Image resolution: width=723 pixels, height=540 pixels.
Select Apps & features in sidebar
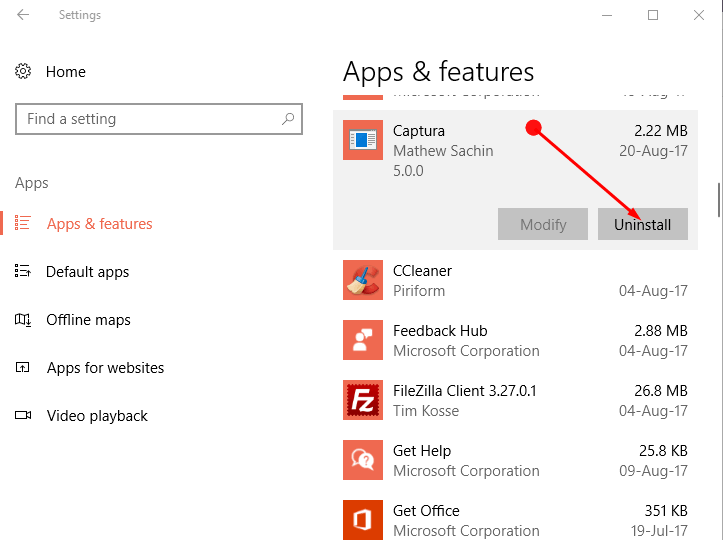coord(100,224)
